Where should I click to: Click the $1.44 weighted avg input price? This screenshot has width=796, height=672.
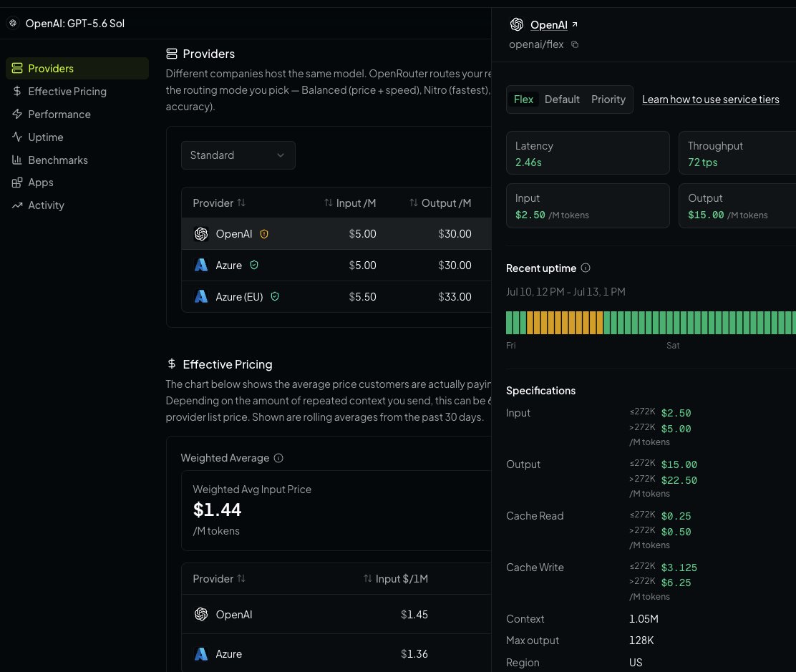point(218,510)
